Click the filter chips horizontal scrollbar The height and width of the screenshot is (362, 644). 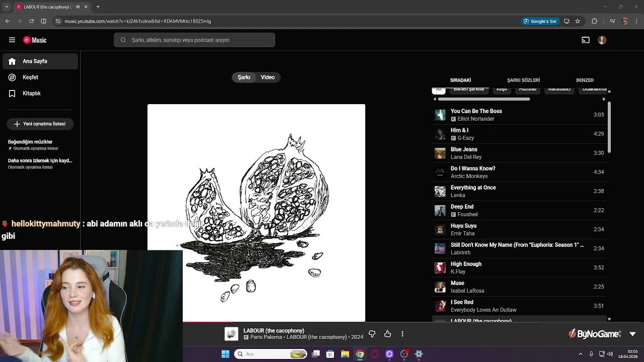[483, 99]
